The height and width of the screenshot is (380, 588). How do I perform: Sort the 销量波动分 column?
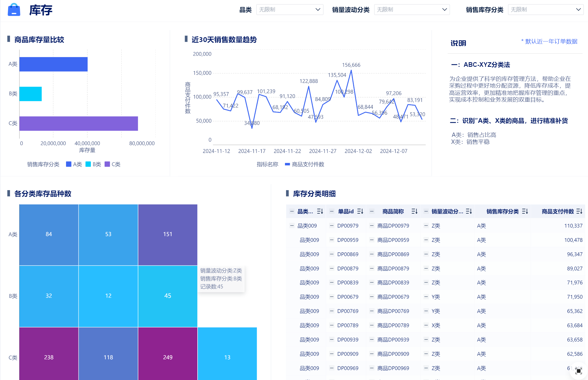coord(469,211)
